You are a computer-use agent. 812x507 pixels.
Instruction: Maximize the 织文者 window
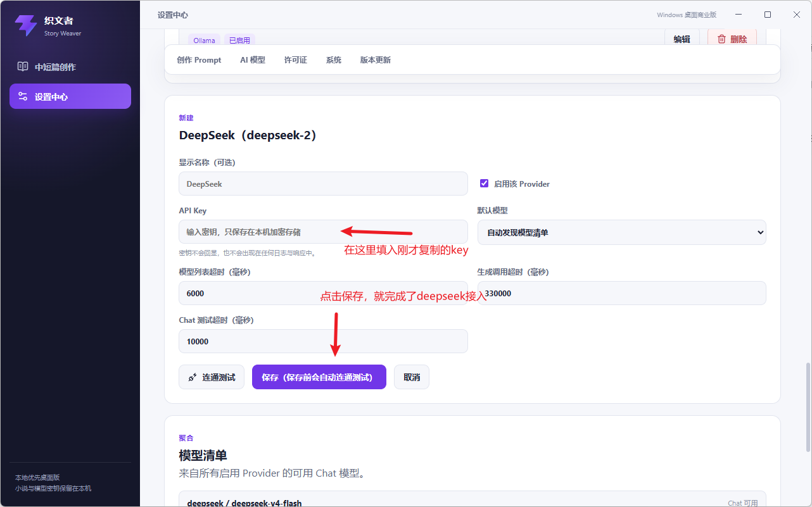(768, 15)
